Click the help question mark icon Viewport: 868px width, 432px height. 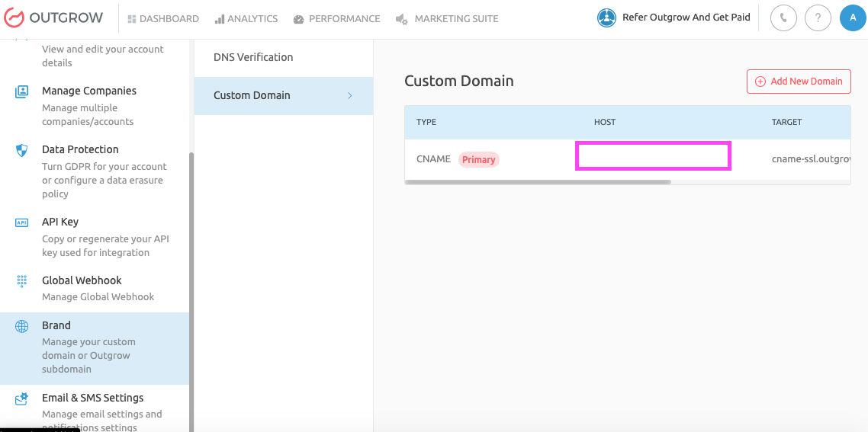[818, 18]
